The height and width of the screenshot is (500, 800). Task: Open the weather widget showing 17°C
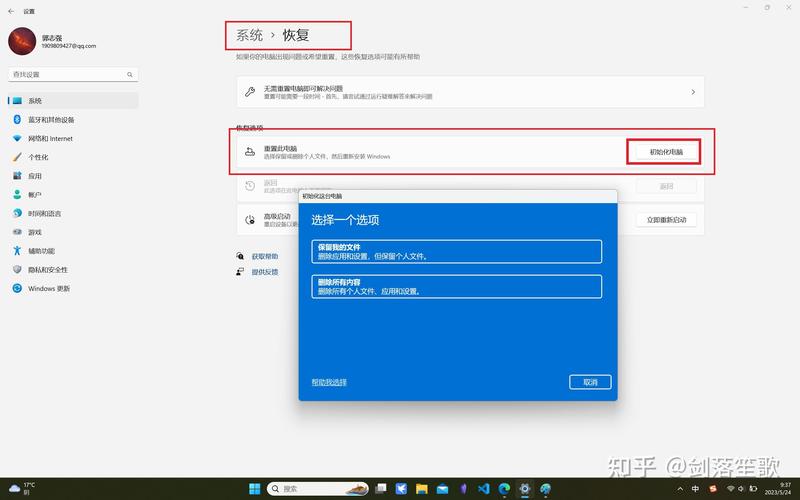coord(22,489)
